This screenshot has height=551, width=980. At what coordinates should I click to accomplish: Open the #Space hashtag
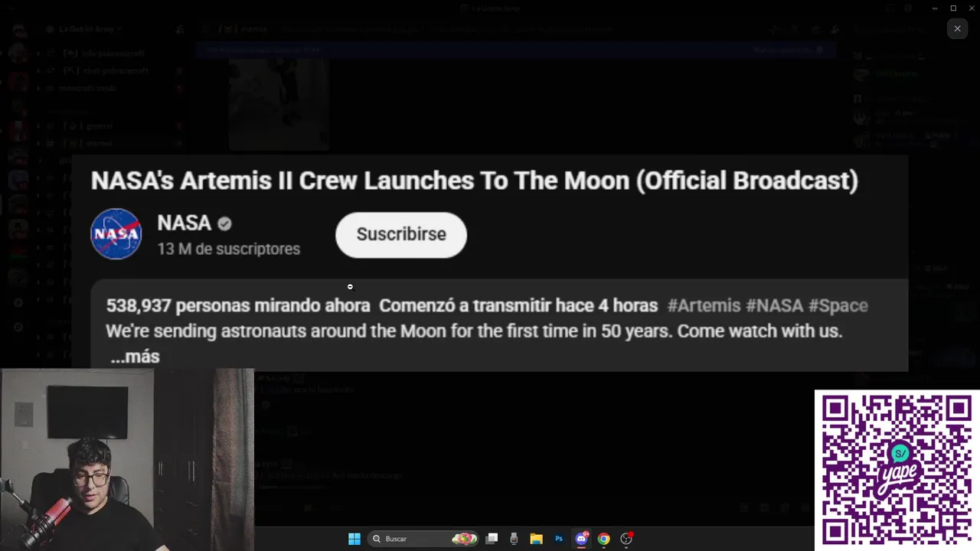coord(838,305)
